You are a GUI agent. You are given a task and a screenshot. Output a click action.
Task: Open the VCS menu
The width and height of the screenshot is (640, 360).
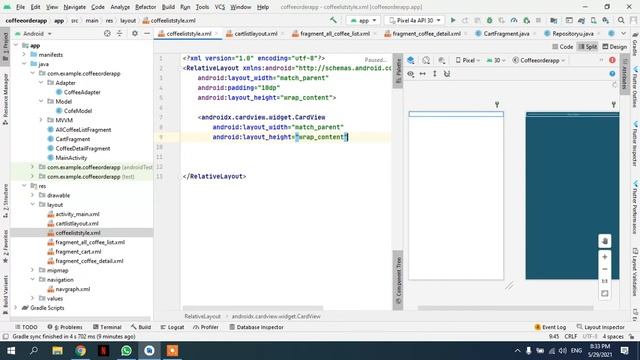[220, 7]
